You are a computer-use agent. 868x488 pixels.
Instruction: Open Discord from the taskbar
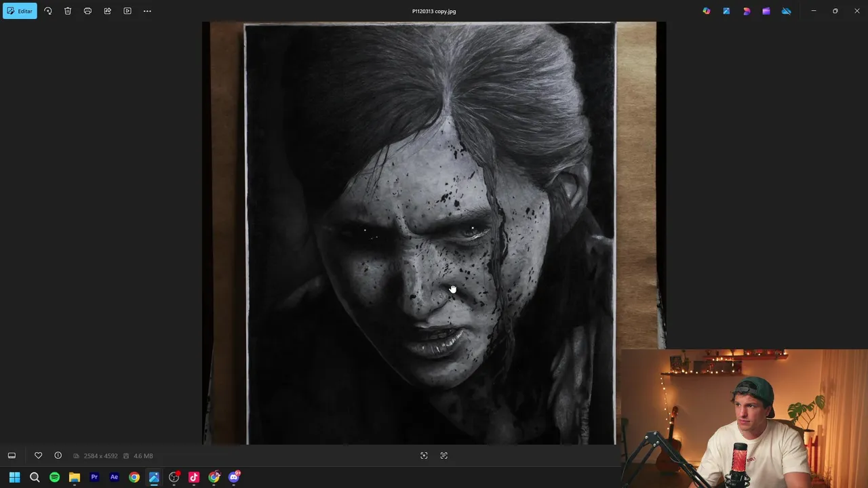[x=234, y=477]
